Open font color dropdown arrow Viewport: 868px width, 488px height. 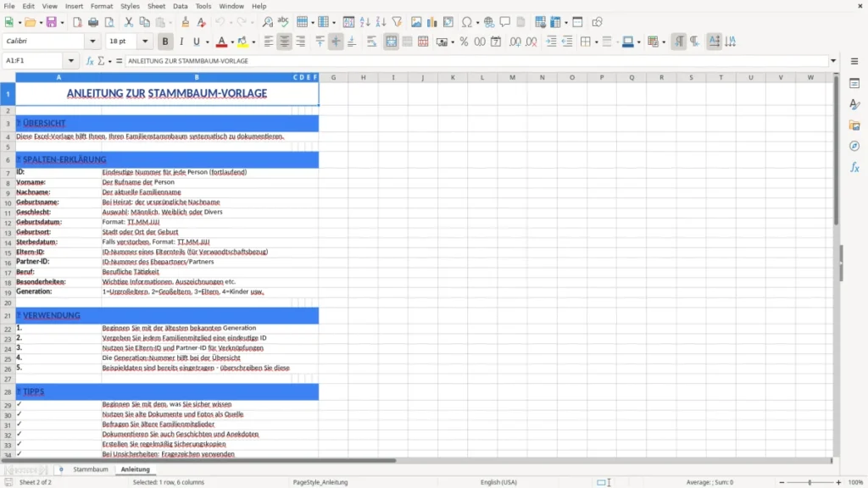point(232,42)
